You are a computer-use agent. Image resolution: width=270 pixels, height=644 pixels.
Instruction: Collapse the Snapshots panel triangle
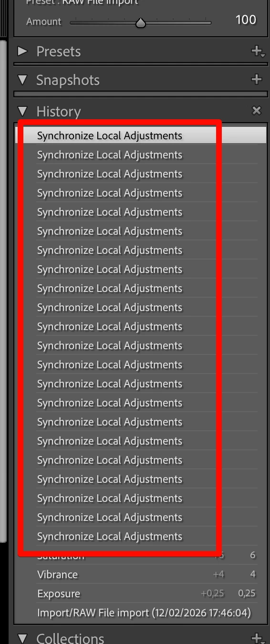coord(22,80)
